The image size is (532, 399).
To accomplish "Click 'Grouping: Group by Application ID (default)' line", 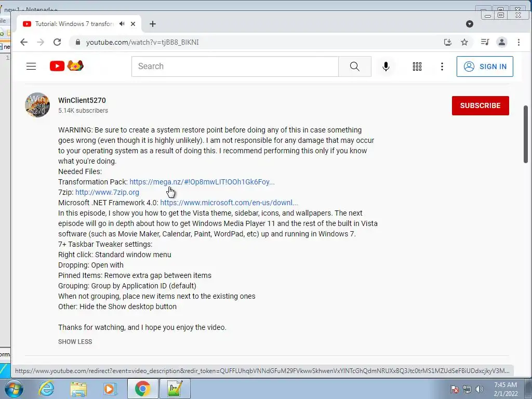I will [127, 286].
